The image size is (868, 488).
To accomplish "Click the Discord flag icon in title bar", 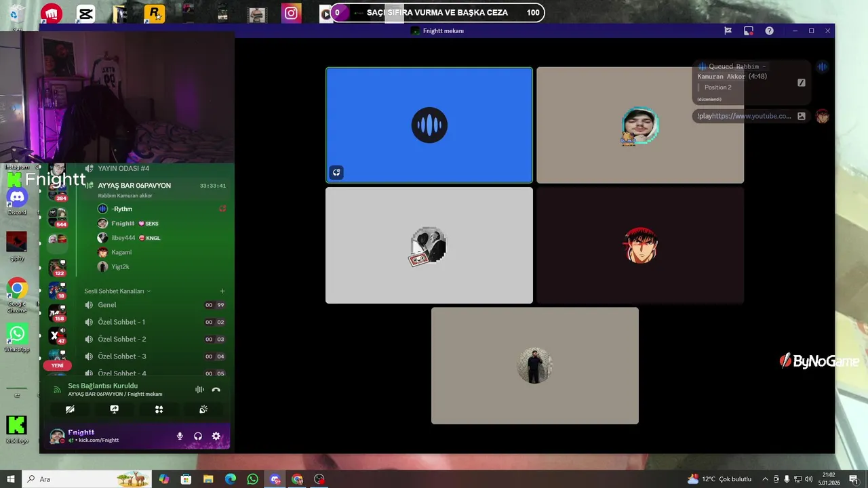I will coord(728,30).
